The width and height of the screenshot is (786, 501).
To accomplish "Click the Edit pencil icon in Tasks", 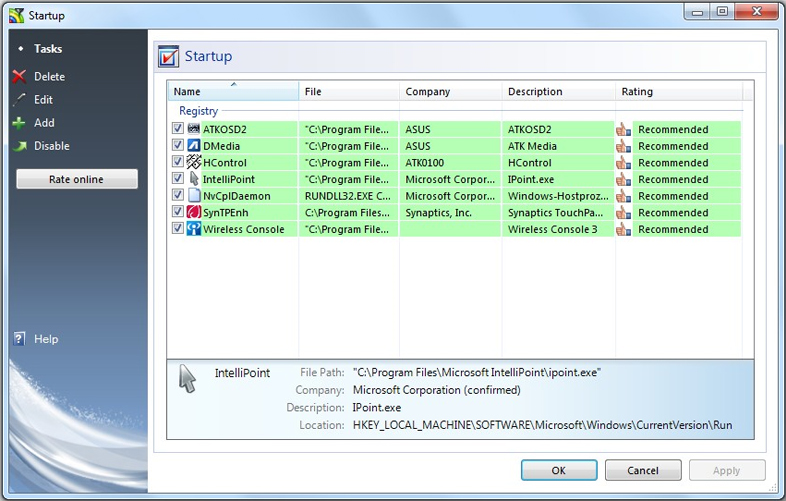I will [19, 100].
